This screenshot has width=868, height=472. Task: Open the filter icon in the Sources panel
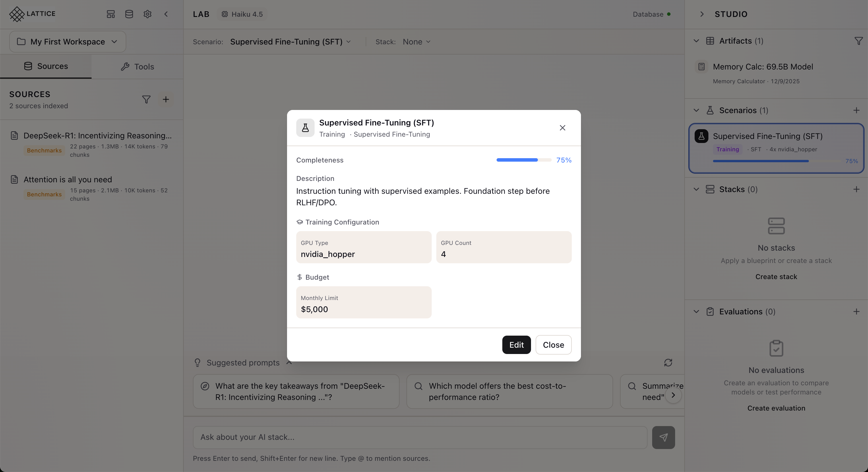(x=146, y=99)
